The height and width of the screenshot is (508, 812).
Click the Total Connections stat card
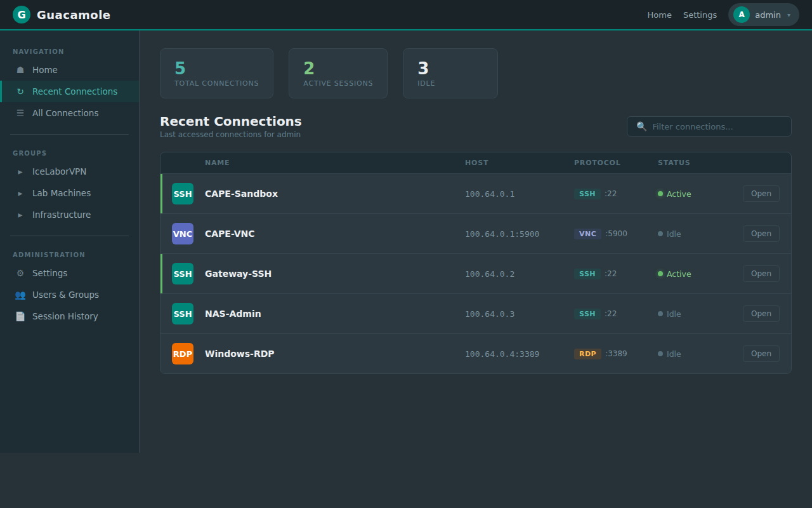point(216,74)
